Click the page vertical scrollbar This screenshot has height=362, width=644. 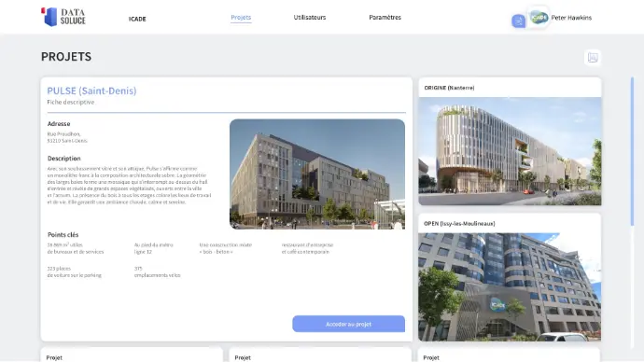coord(632,151)
